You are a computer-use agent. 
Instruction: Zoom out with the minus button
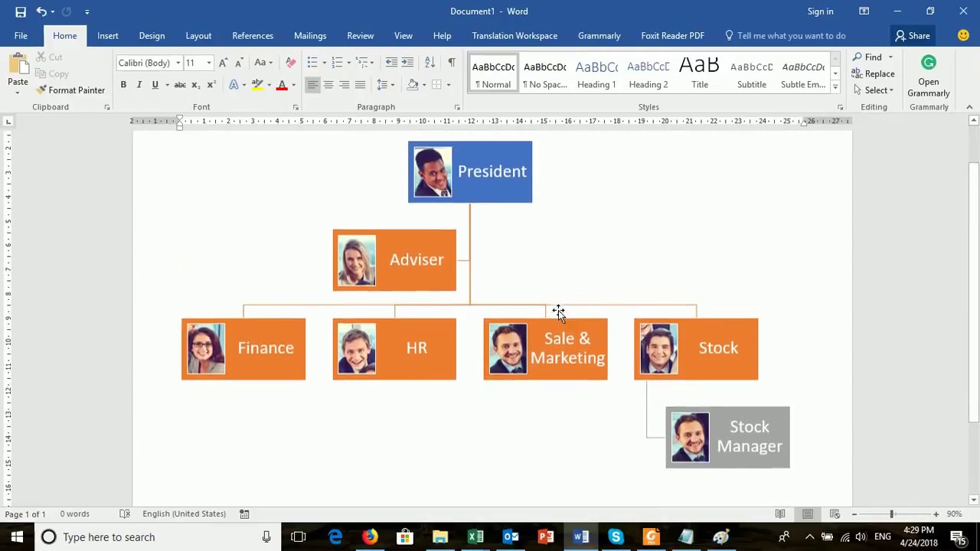854,514
